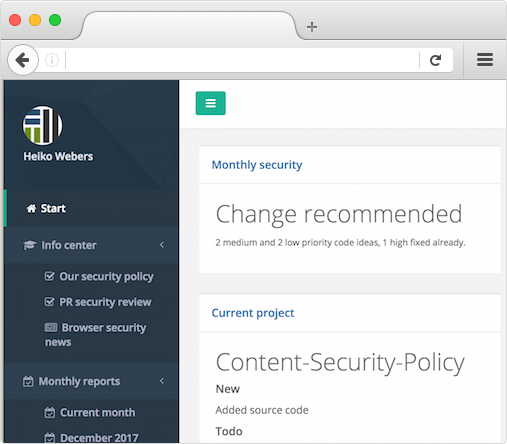The image size is (507, 444).
Task: Click the Monthly security heading link
Action: coord(257,165)
